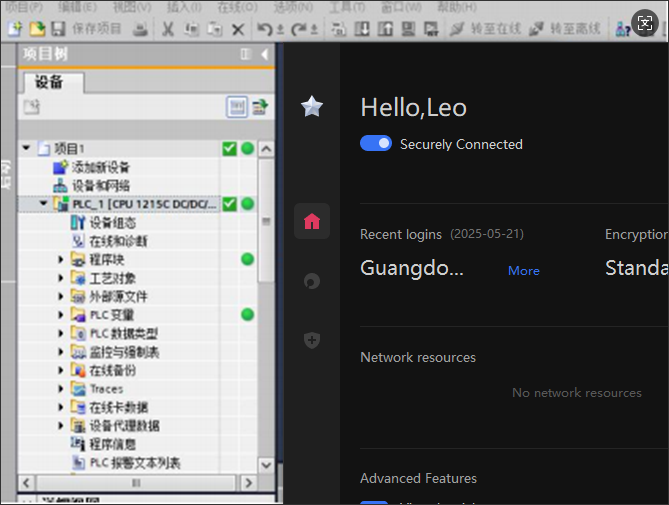
Task: Click the project tree scroll down arrow
Action: (x=266, y=464)
